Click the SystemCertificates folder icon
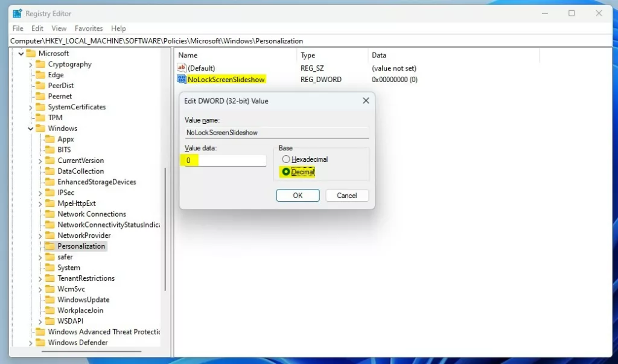Screen dimensions: 618x364 click(x=40, y=106)
